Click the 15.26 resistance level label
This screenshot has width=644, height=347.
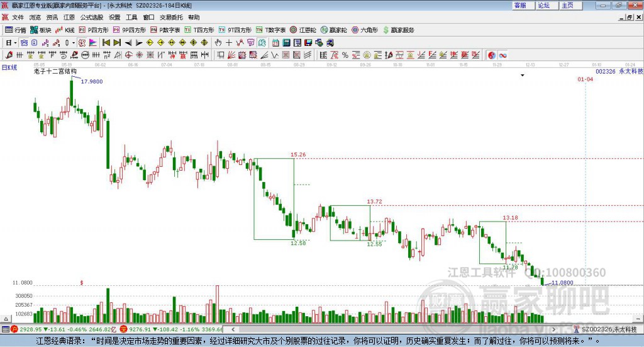click(298, 154)
